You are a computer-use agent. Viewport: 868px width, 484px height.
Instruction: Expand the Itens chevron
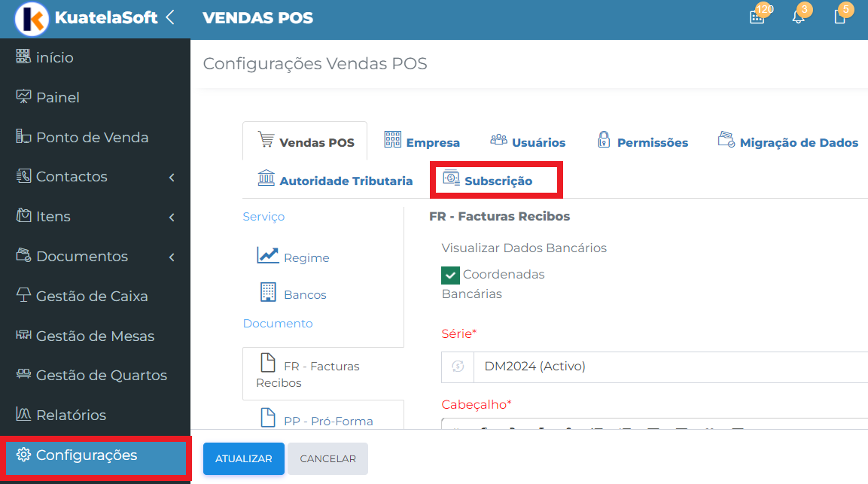tap(172, 217)
